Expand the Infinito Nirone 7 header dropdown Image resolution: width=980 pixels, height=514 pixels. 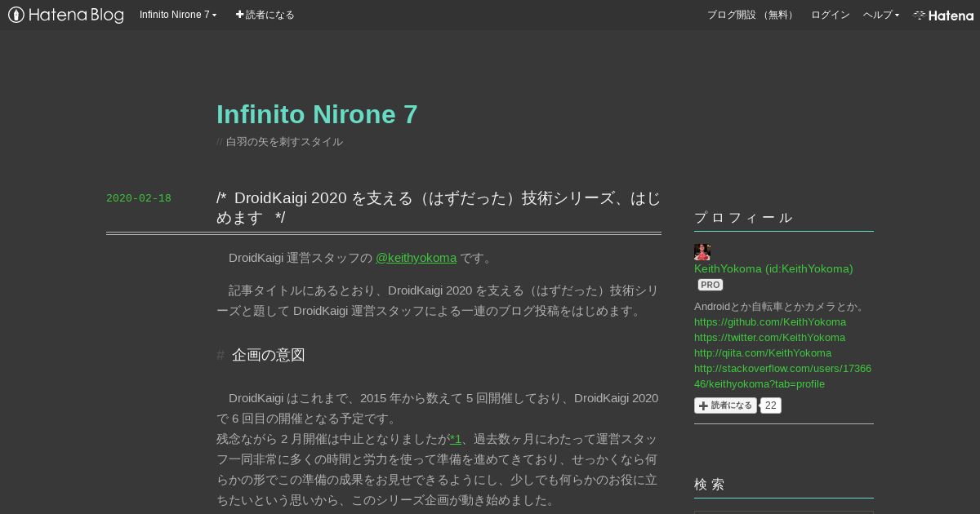[x=178, y=15]
